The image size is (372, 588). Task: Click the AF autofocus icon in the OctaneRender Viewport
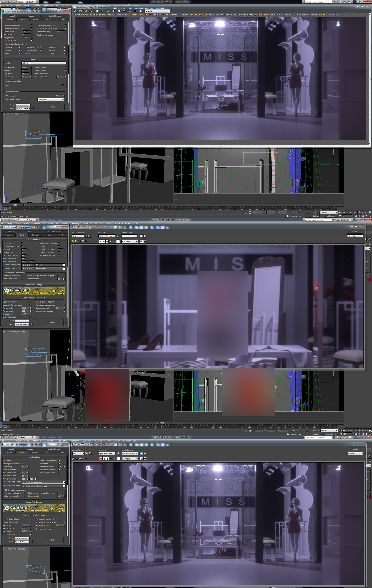tap(108, 11)
